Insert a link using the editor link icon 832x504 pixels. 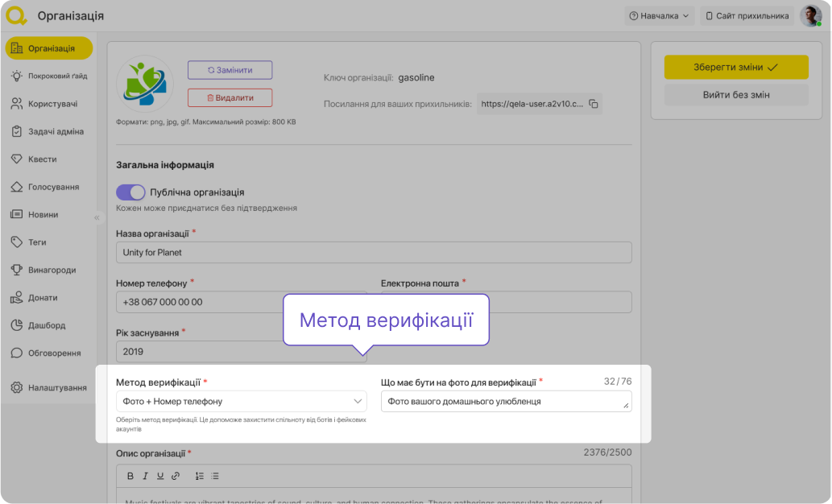coord(176,476)
